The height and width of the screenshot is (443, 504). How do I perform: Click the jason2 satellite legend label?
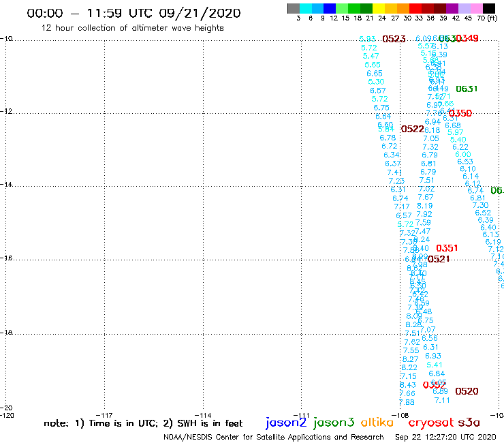pyautogui.click(x=286, y=423)
